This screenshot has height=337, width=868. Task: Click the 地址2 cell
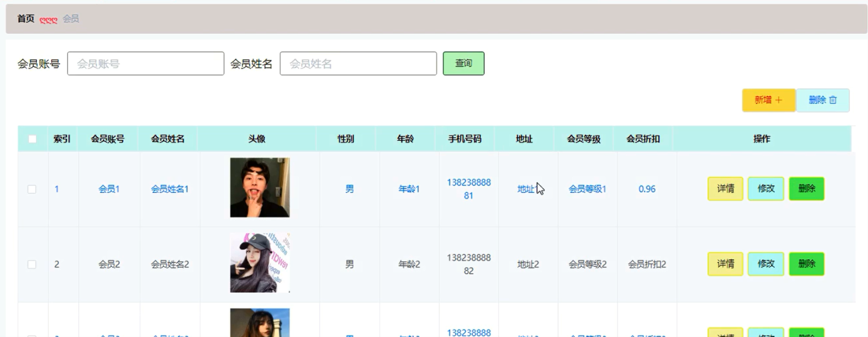click(x=528, y=264)
